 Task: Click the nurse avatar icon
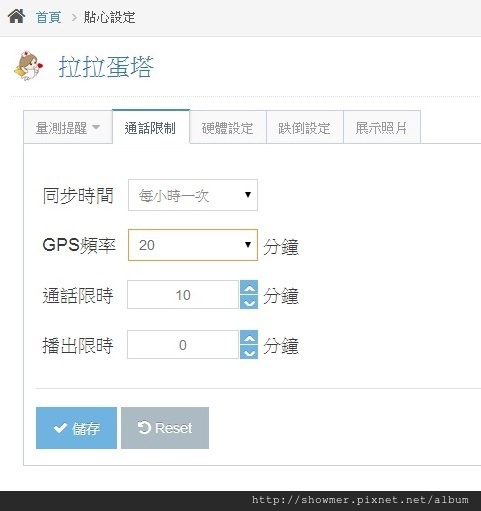pyautogui.click(x=29, y=66)
